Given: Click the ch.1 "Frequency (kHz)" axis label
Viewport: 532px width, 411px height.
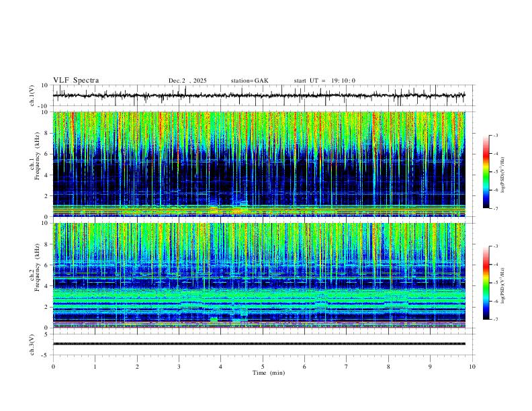Looking at the screenshot, I should (37, 156).
